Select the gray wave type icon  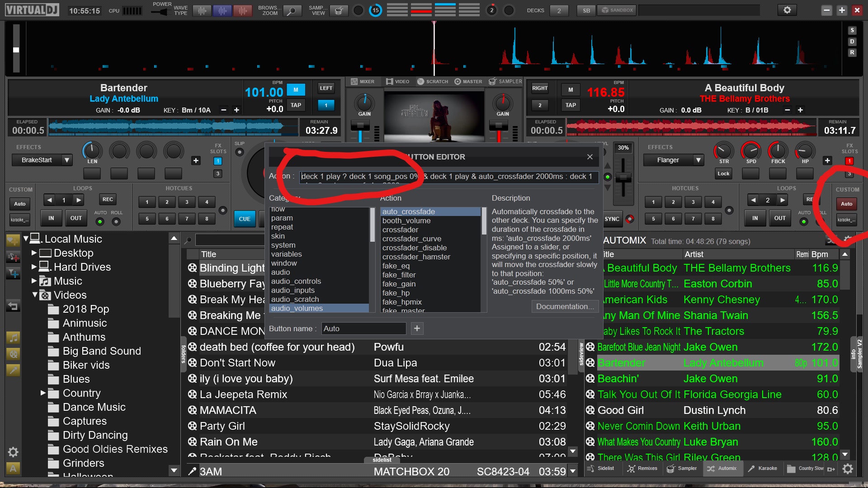(202, 10)
